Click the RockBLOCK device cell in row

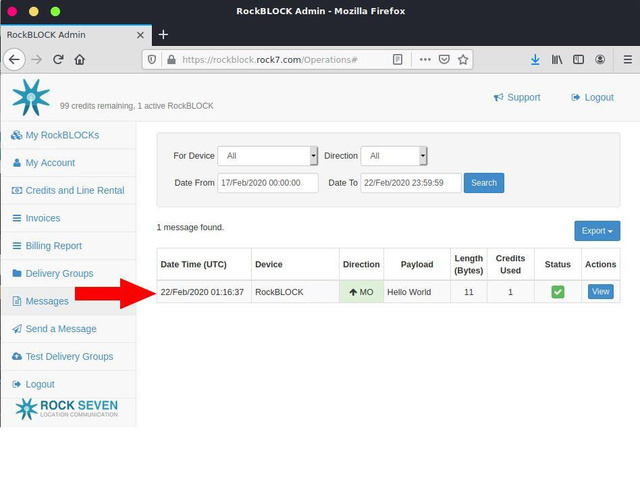[295, 292]
